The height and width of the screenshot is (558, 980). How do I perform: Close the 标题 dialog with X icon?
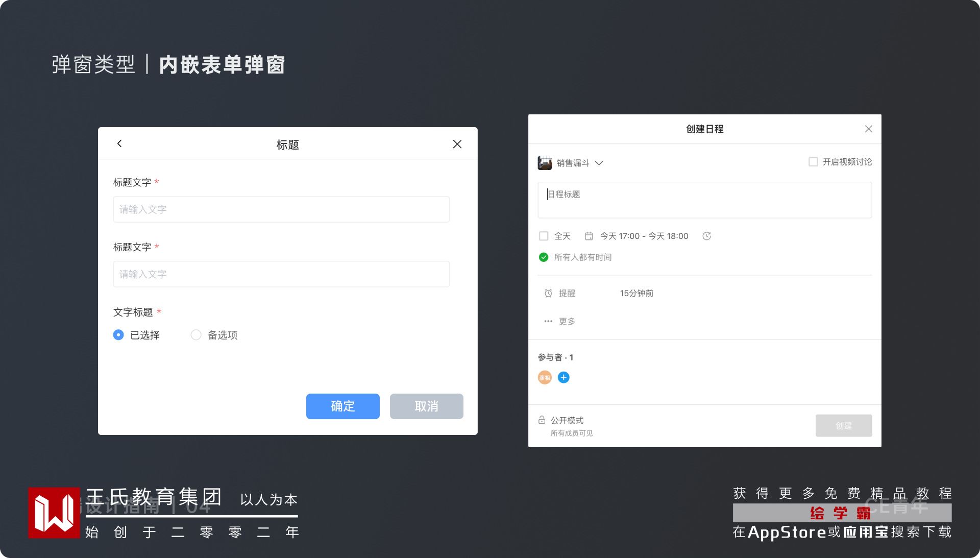click(457, 144)
